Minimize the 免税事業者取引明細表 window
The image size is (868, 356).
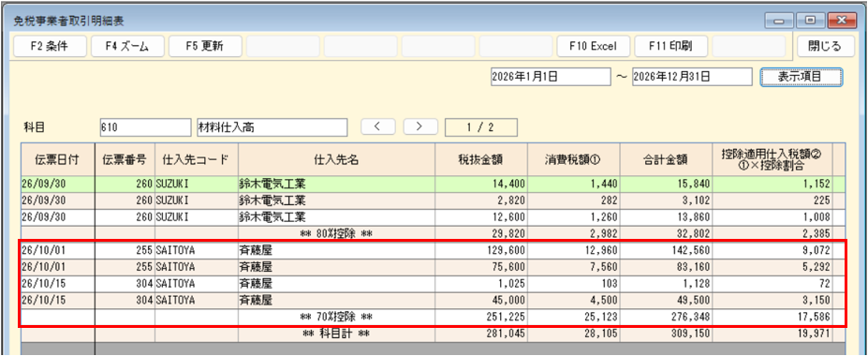pyautogui.click(x=779, y=21)
